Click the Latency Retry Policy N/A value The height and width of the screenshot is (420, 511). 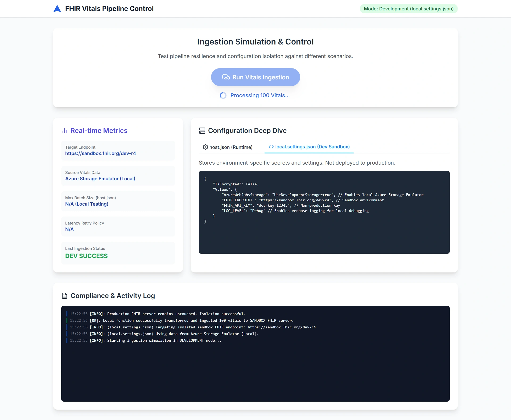tap(69, 229)
